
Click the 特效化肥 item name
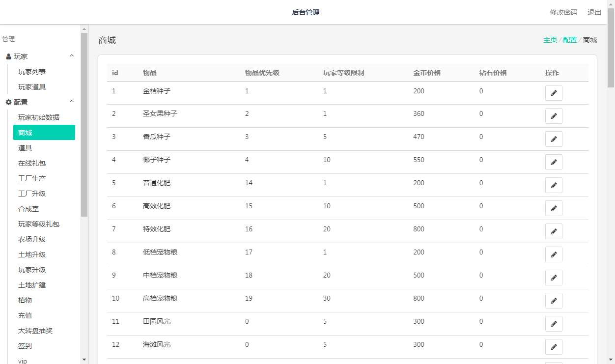pyautogui.click(x=157, y=229)
